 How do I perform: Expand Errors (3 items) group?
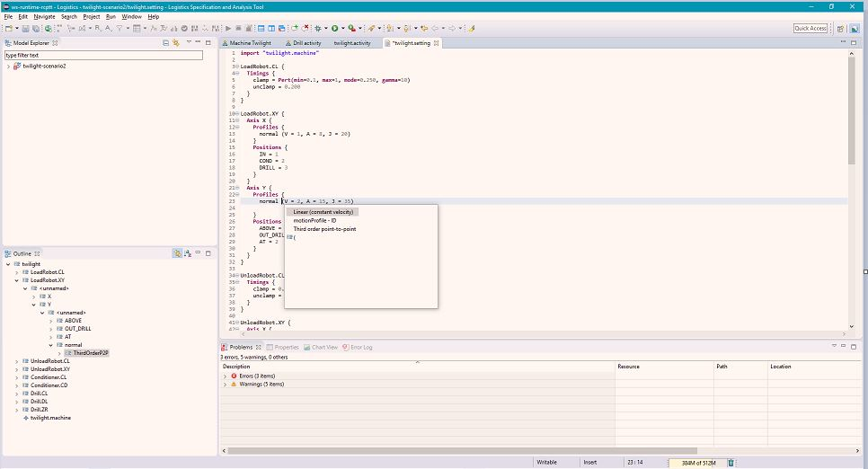[226, 376]
